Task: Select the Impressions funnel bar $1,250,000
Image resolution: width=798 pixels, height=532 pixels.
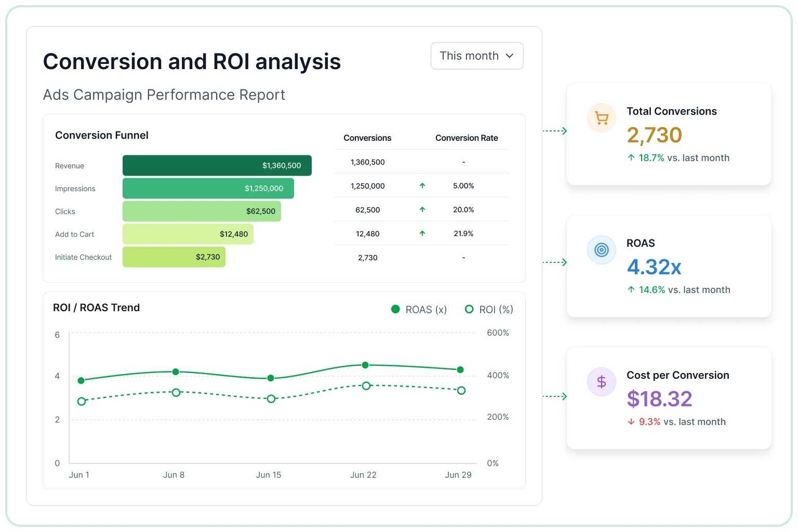Action: 208,188
